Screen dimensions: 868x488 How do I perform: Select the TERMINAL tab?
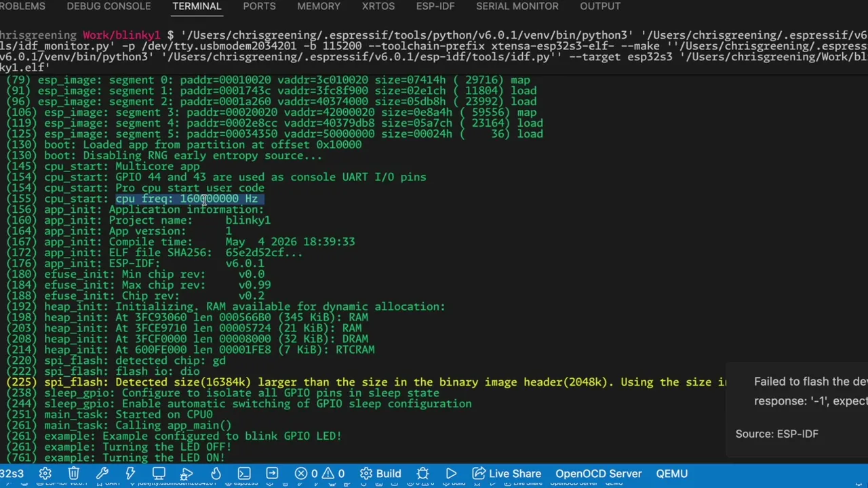pyautogui.click(x=197, y=6)
